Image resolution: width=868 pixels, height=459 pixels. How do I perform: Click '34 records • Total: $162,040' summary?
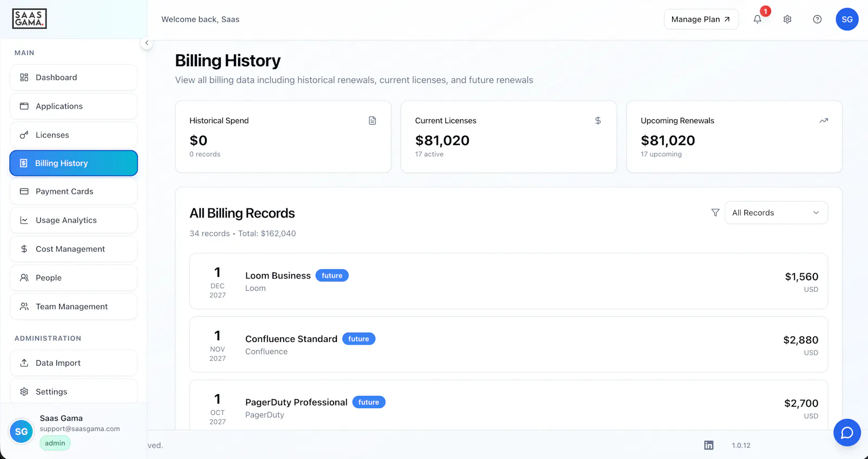pos(242,234)
